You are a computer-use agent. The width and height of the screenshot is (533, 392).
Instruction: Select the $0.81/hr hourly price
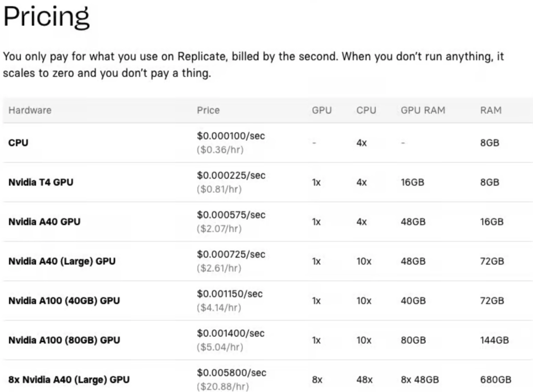tap(220, 189)
